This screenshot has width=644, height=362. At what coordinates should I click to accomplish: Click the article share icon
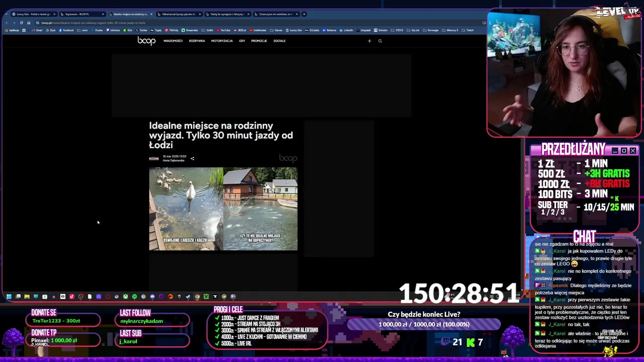click(192, 158)
